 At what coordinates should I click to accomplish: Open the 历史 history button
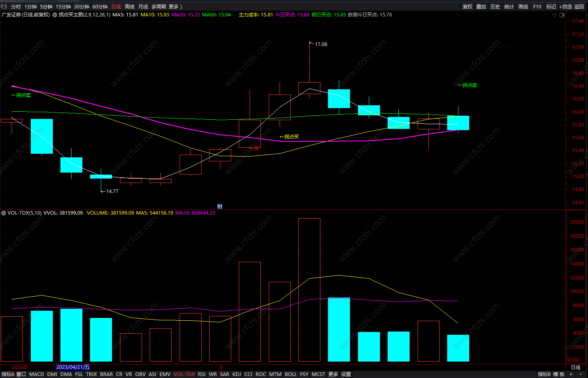click(495, 7)
